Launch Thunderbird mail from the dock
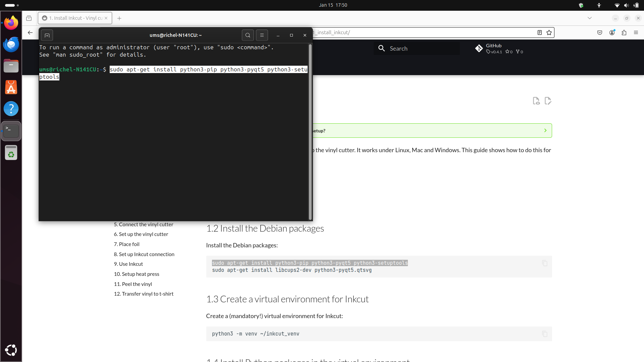 pyautogui.click(x=11, y=44)
